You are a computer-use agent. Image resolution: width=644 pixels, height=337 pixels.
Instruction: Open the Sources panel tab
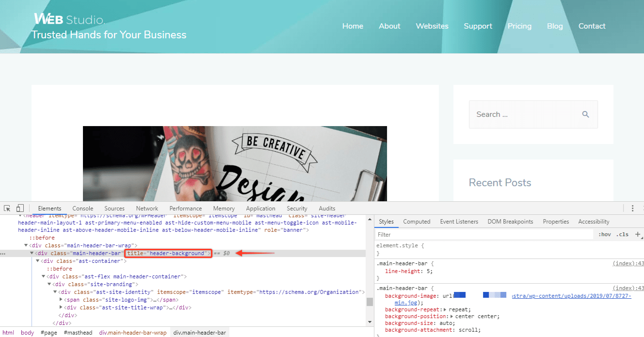[114, 209]
